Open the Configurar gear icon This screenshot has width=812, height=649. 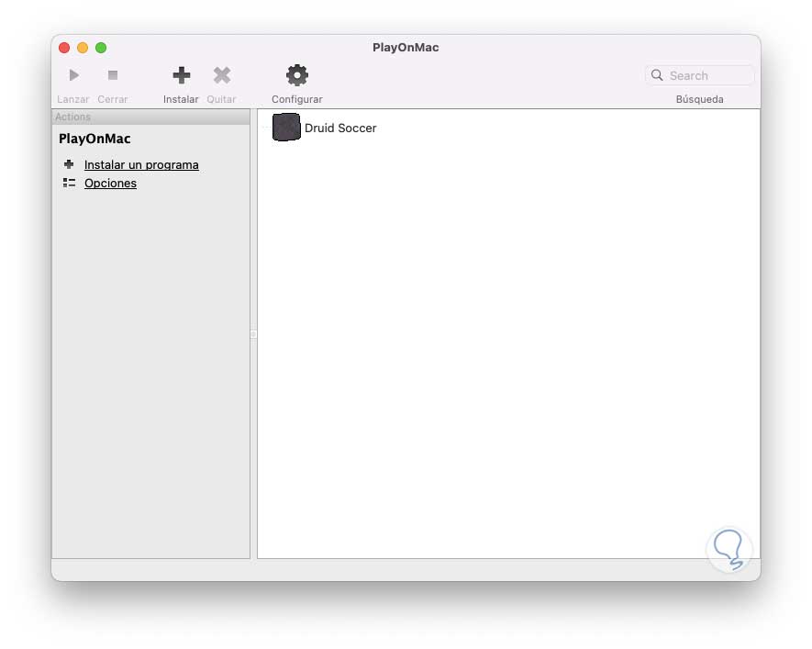coord(297,75)
